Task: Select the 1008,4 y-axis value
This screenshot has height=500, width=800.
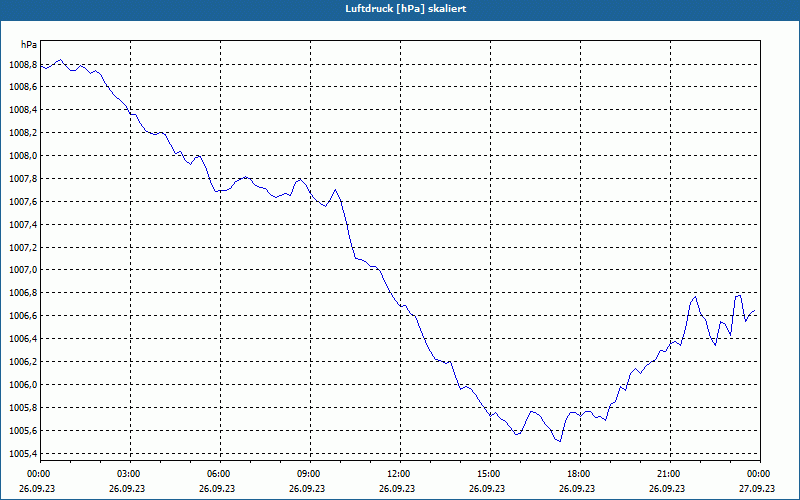Action: tap(23, 110)
